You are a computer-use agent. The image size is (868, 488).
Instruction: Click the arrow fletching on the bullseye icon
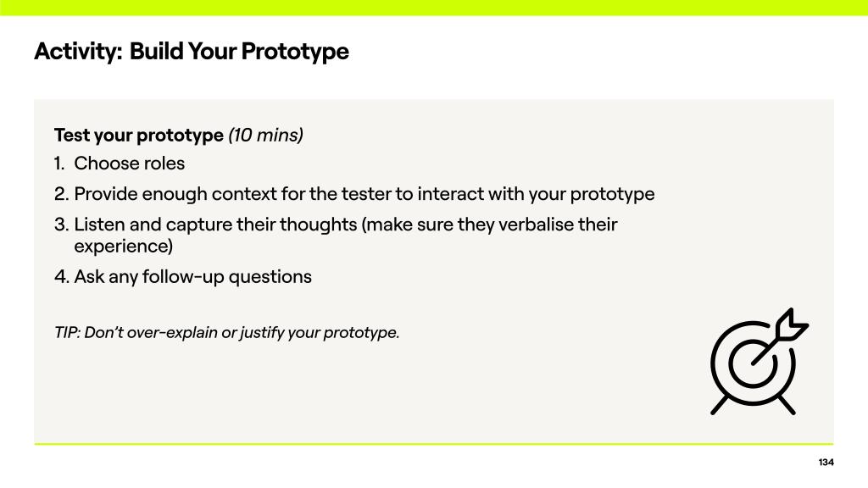tap(793, 324)
